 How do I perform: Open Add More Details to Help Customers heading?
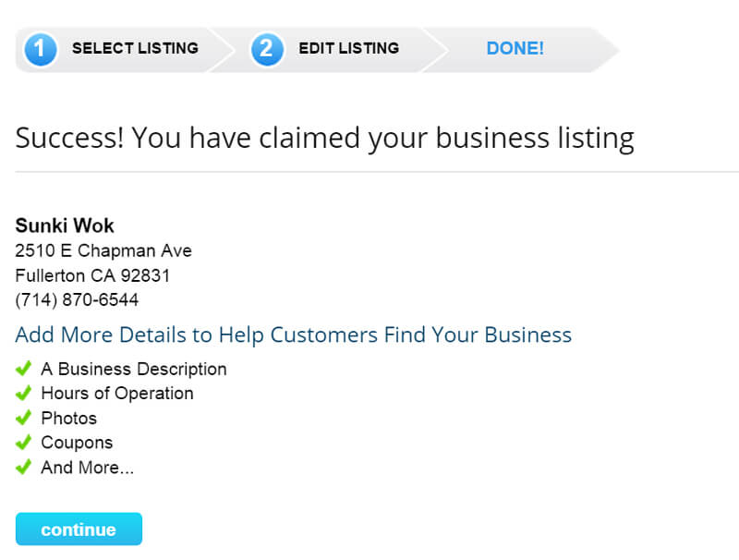(293, 335)
